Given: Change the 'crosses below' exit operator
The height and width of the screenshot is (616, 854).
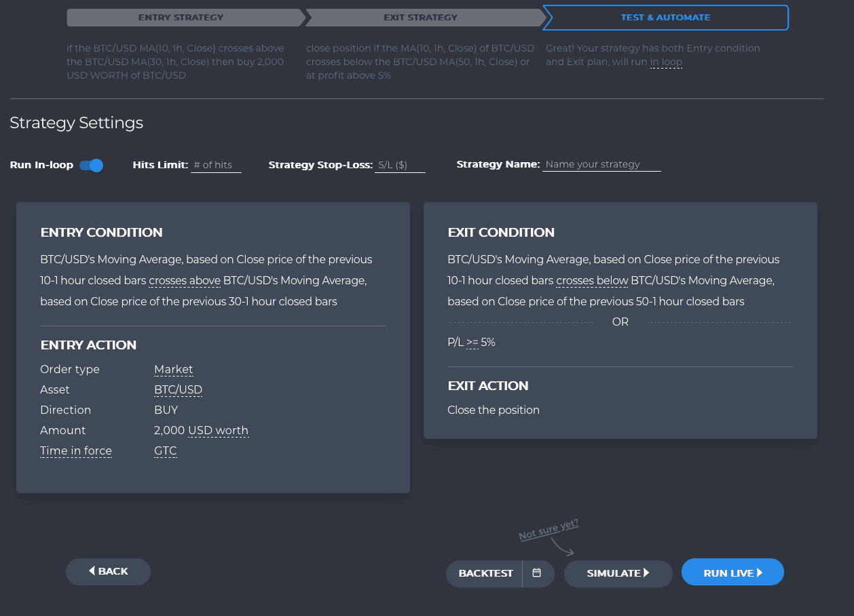Looking at the screenshot, I should (592, 281).
